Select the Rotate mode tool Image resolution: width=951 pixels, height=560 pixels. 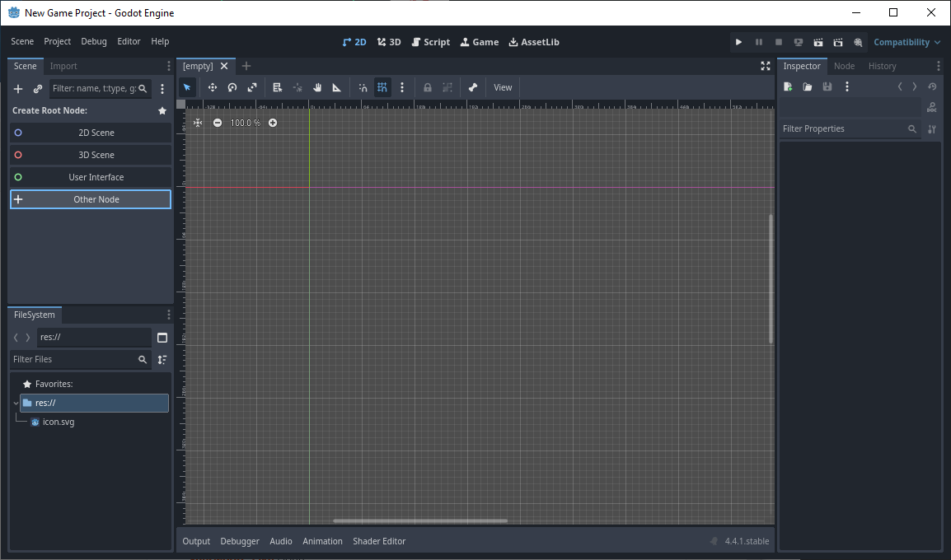tap(232, 87)
